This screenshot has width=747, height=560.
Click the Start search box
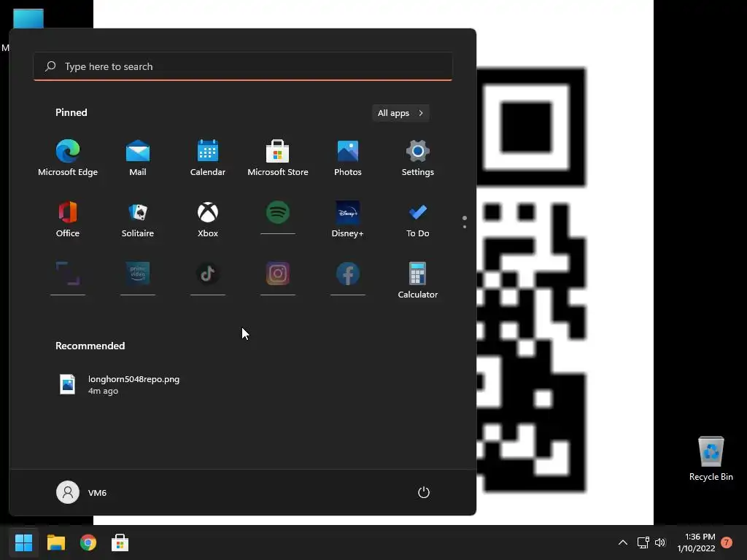pyautogui.click(x=243, y=66)
